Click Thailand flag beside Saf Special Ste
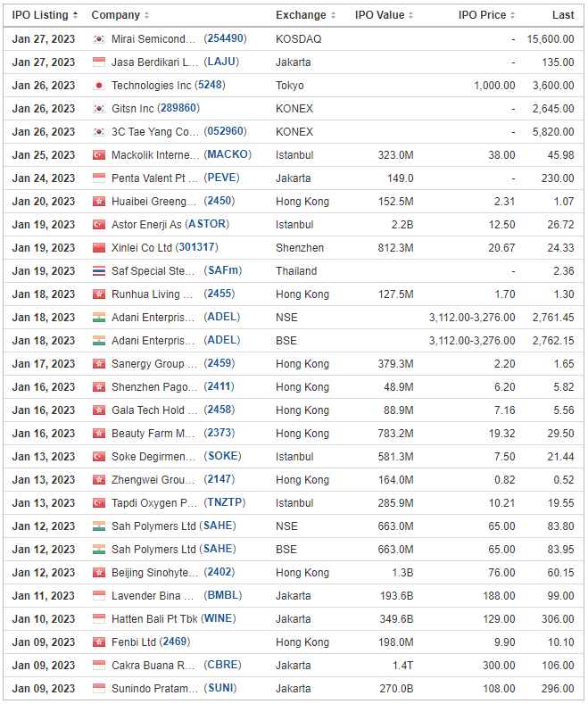 click(x=99, y=271)
